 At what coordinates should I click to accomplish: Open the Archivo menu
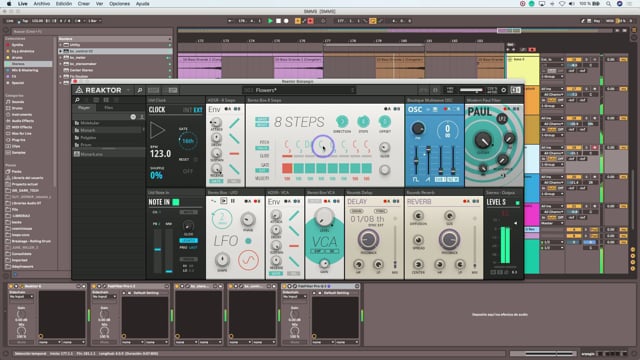(42, 4)
